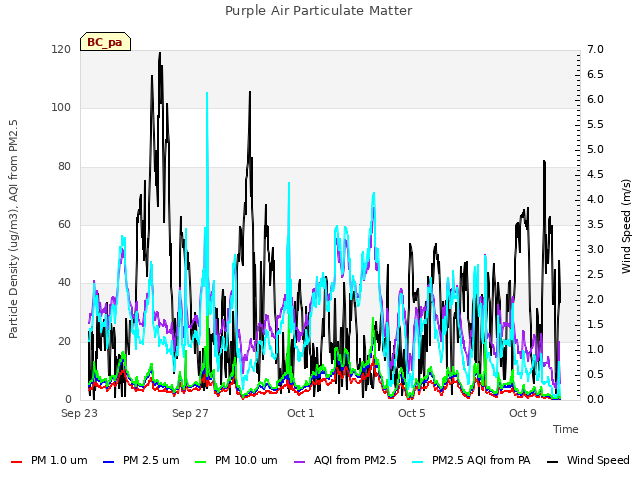Click the tallest cyan AQI spike above 100

tap(207, 94)
